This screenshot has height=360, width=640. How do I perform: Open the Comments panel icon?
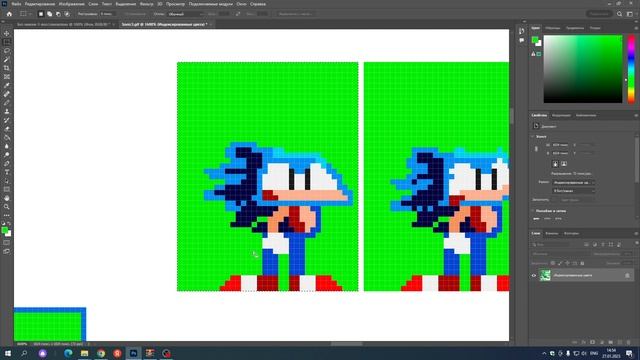click(x=522, y=40)
